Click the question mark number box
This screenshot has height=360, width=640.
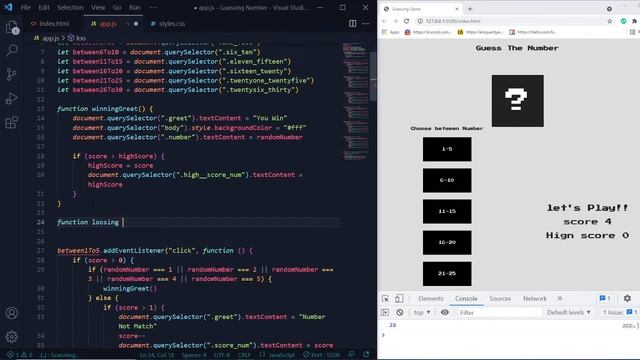point(518,100)
